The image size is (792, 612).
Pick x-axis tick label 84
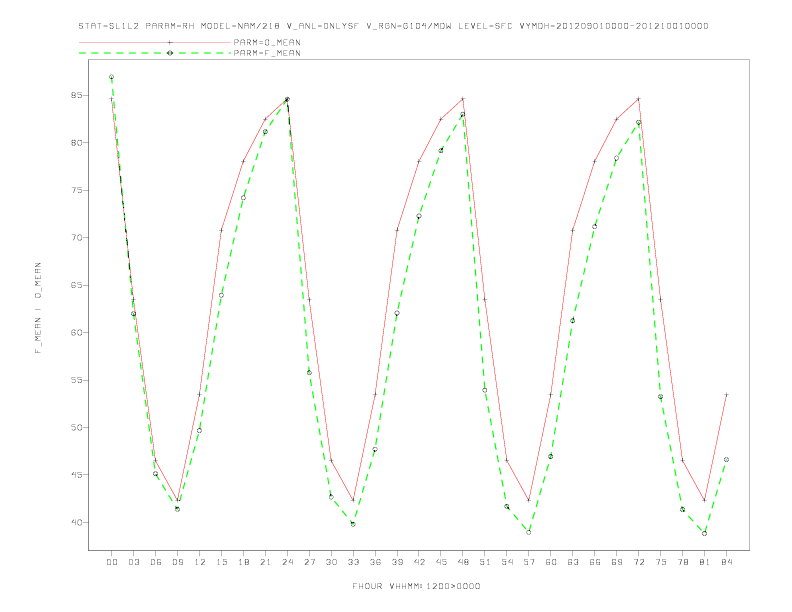(x=726, y=562)
